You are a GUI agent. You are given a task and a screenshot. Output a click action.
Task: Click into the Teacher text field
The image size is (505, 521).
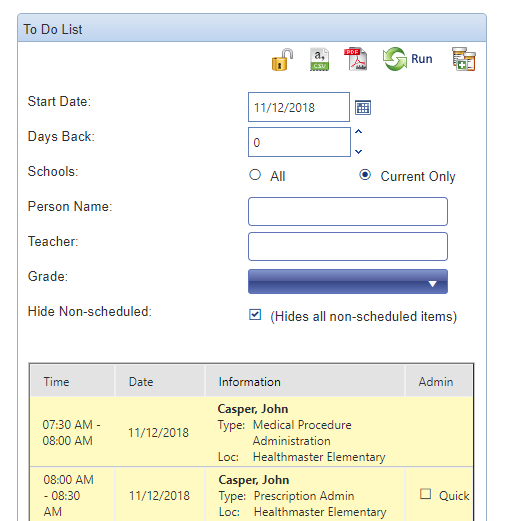coord(348,246)
